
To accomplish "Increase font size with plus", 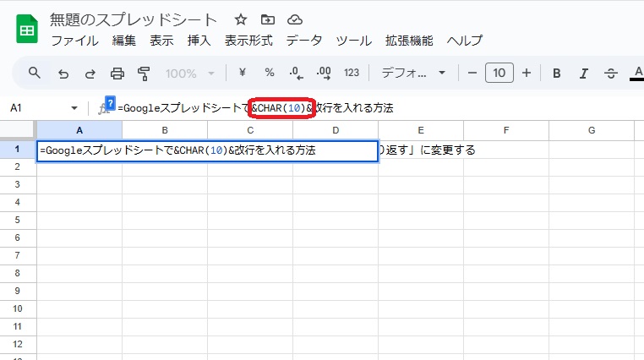I will 527,73.
